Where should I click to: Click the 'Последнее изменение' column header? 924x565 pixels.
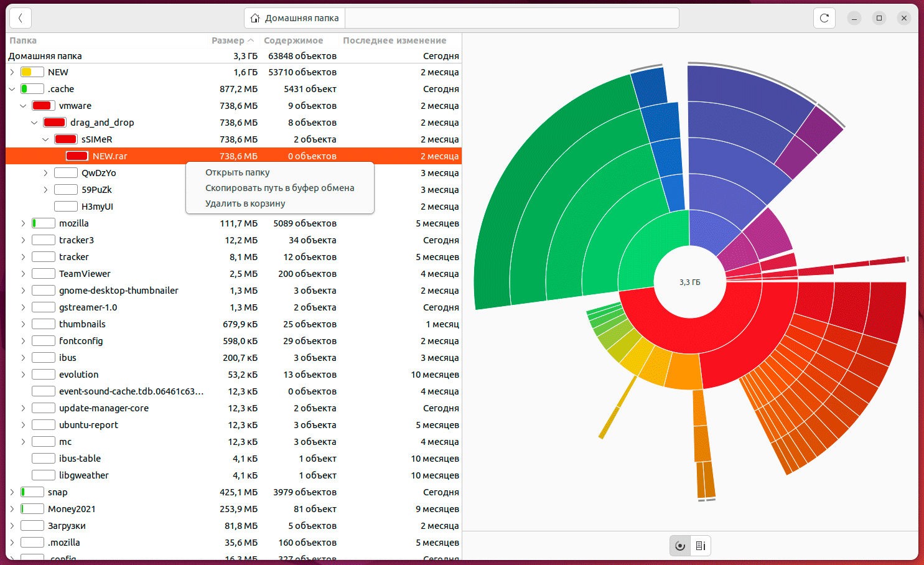click(x=394, y=40)
